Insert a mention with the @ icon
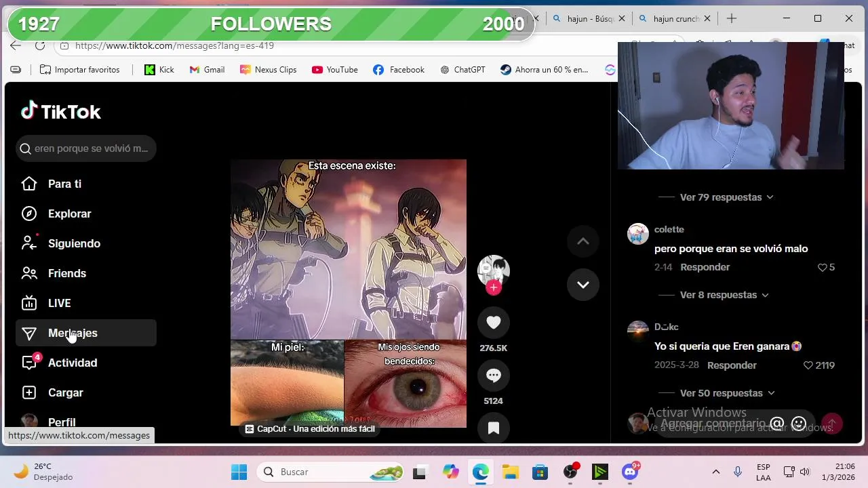868x488 pixels. tap(777, 424)
